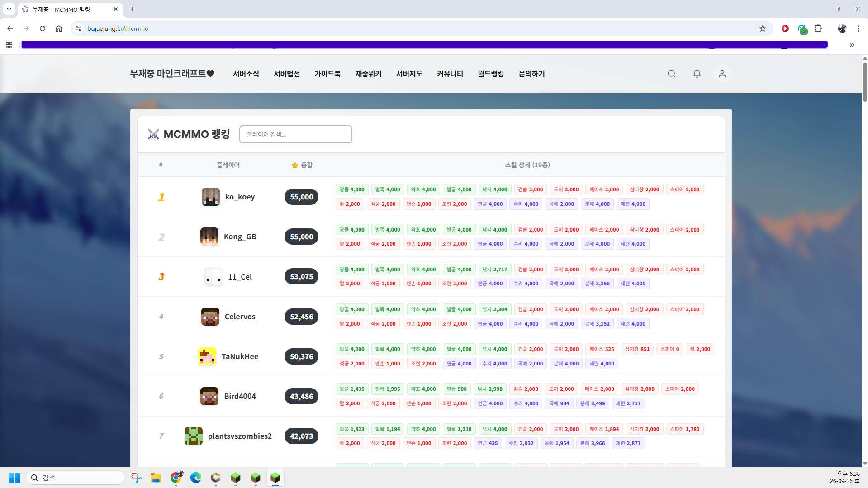The height and width of the screenshot is (488, 868).
Task: Select player name Bird4004
Action: coord(240,396)
